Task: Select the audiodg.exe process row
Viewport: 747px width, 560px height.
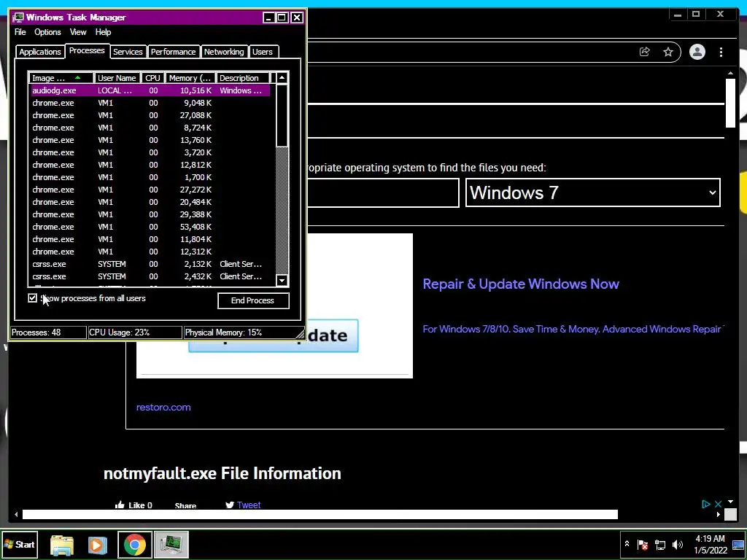Action: point(150,90)
